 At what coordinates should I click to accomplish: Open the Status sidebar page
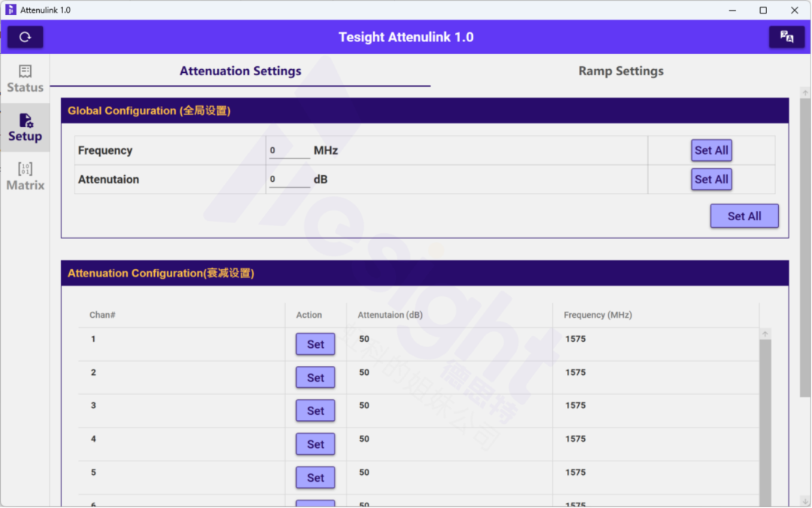pyautogui.click(x=25, y=79)
